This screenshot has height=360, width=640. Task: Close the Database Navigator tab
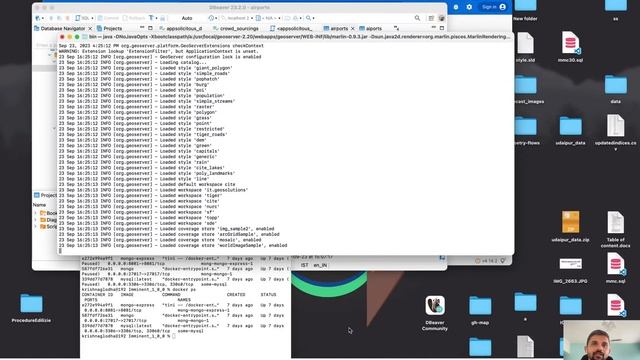click(90, 29)
